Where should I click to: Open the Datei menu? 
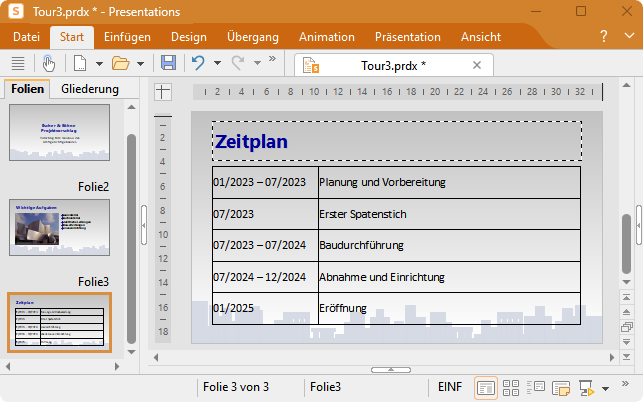[x=26, y=37]
